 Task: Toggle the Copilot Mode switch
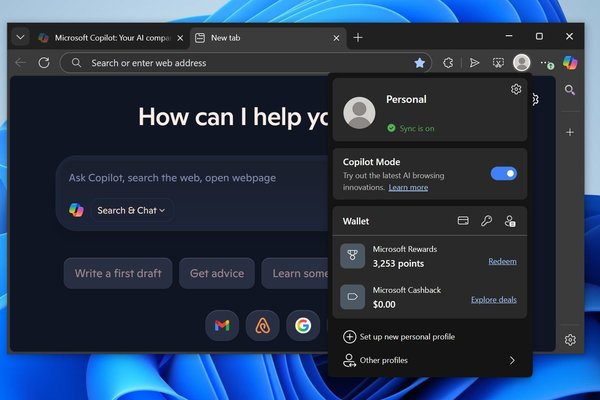coord(504,173)
